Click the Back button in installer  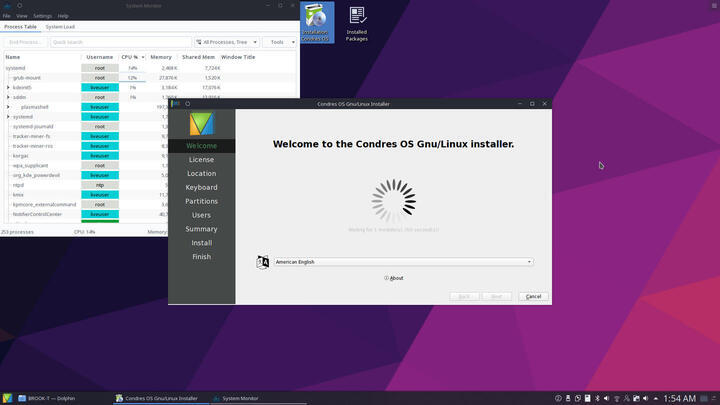[x=464, y=296]
